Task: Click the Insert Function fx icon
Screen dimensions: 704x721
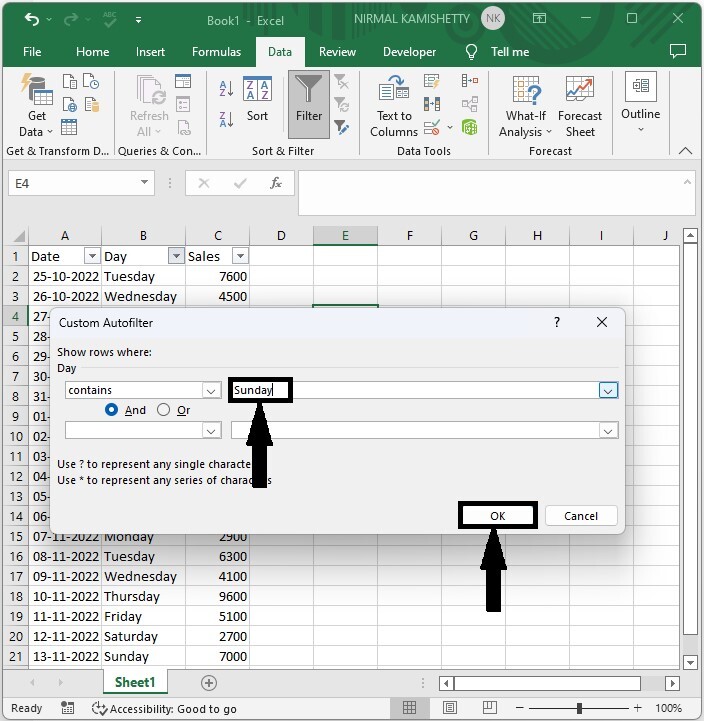Action: (x=275, y=183)
